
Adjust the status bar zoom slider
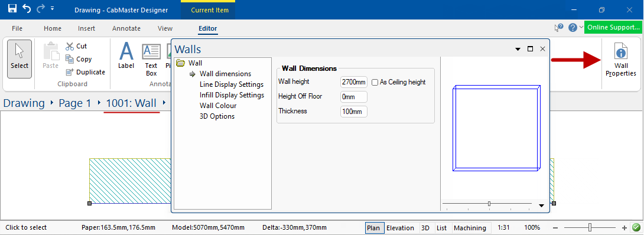[590, 227]
